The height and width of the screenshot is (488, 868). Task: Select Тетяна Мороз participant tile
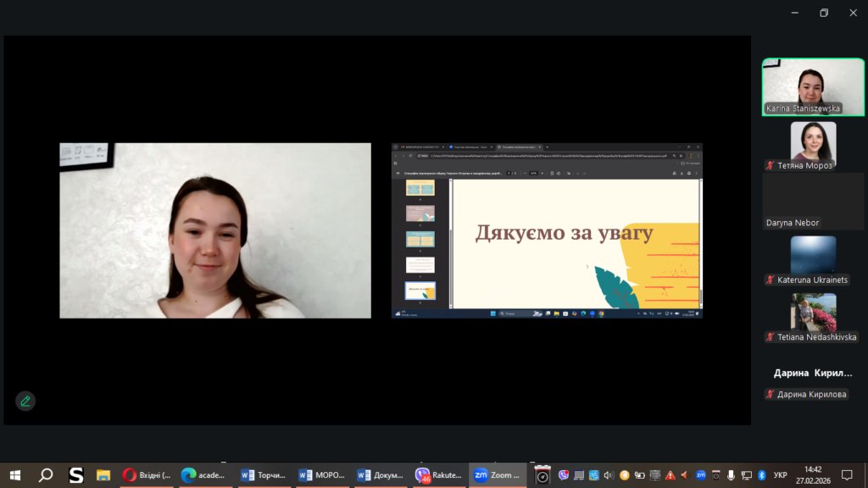pos(813,146)
